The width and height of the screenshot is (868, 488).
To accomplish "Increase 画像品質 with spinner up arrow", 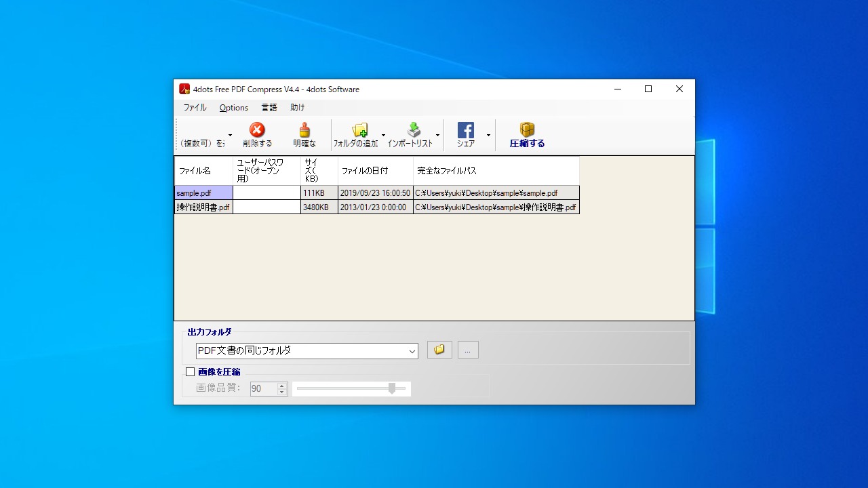I will click(282, 386).
